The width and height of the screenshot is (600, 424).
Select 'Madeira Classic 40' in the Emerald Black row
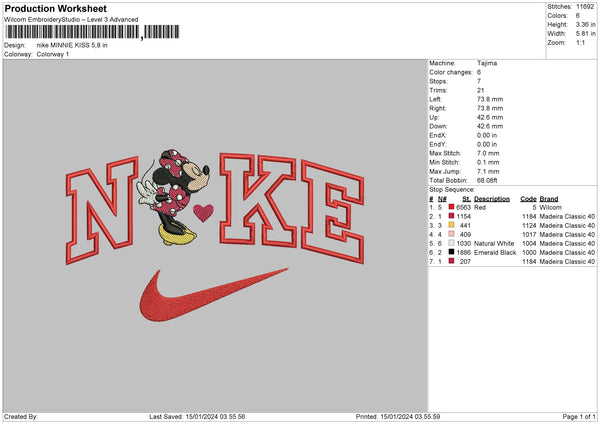(x=567, y=253)
